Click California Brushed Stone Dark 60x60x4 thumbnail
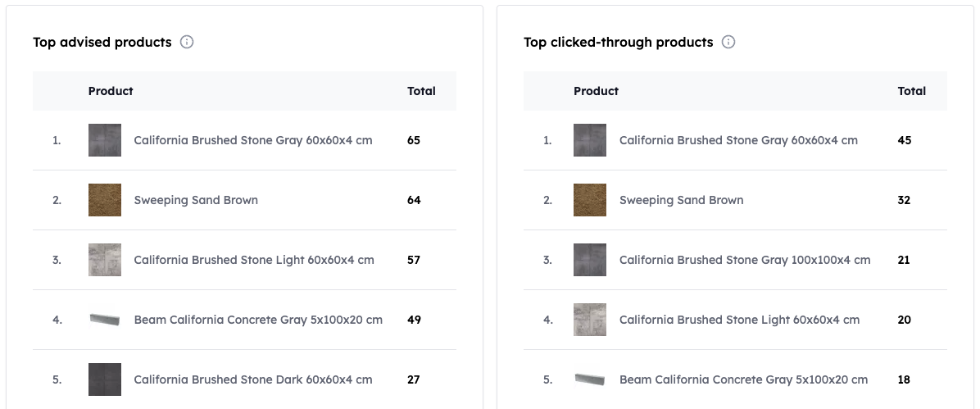980x409 pixels. tap(105, 379)
